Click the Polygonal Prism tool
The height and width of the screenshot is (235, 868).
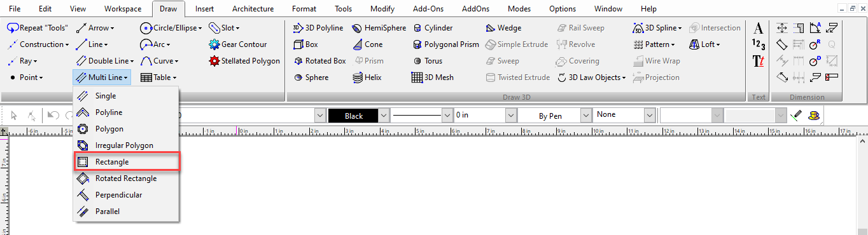tap(445, 44)
